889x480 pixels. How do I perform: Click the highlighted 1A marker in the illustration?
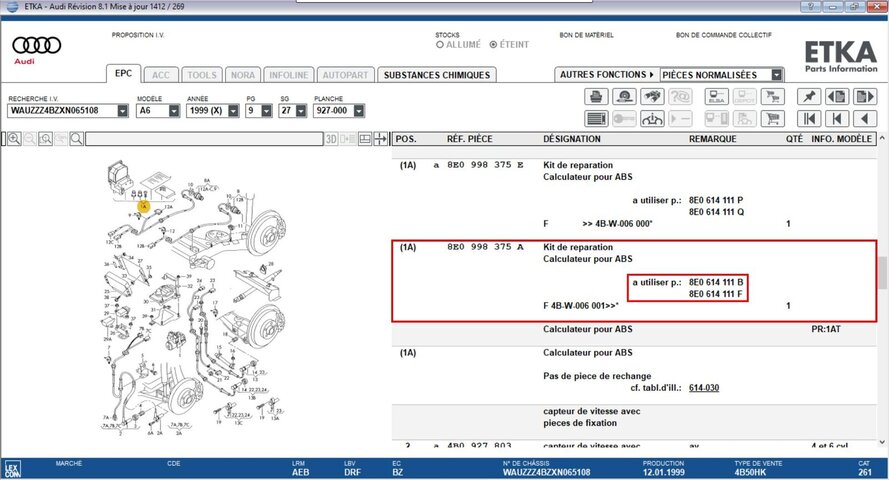click(143, 207)
